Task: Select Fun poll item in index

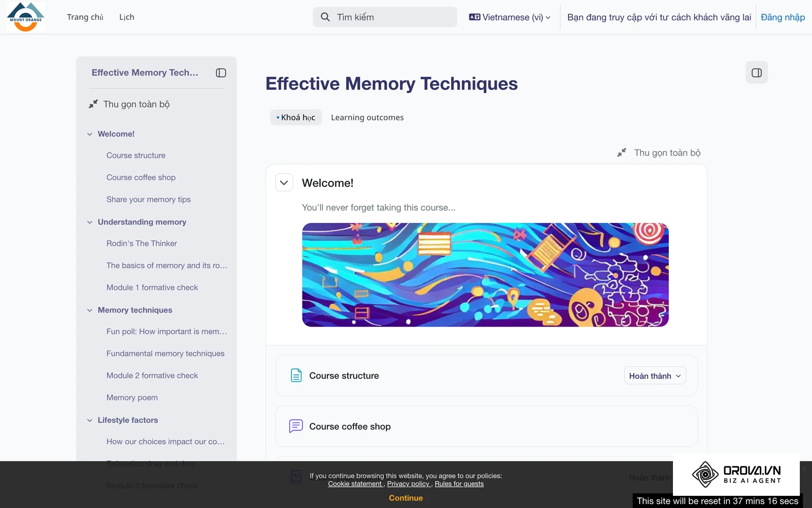Action: [x=166, y=332]
